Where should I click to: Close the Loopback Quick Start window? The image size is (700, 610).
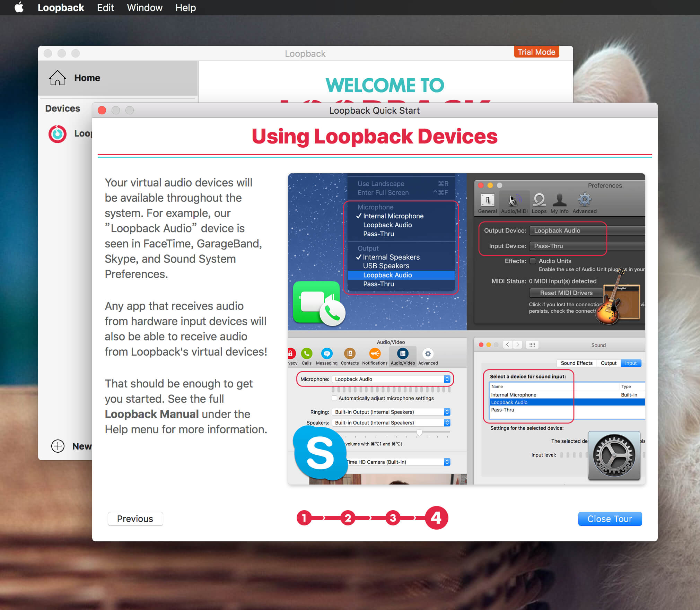click(x=102, y=110)
